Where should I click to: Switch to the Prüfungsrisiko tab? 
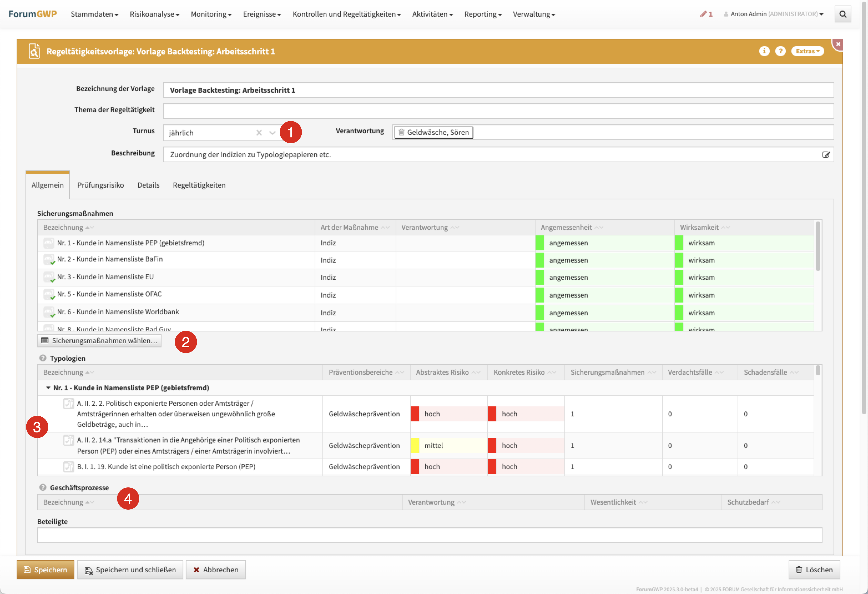pos(100,185)
